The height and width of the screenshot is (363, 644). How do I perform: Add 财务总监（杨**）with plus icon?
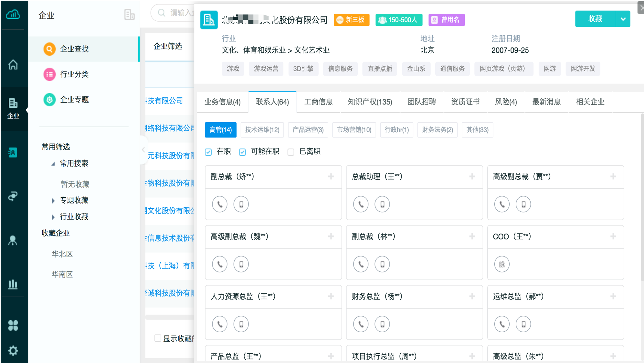point(472,296)
